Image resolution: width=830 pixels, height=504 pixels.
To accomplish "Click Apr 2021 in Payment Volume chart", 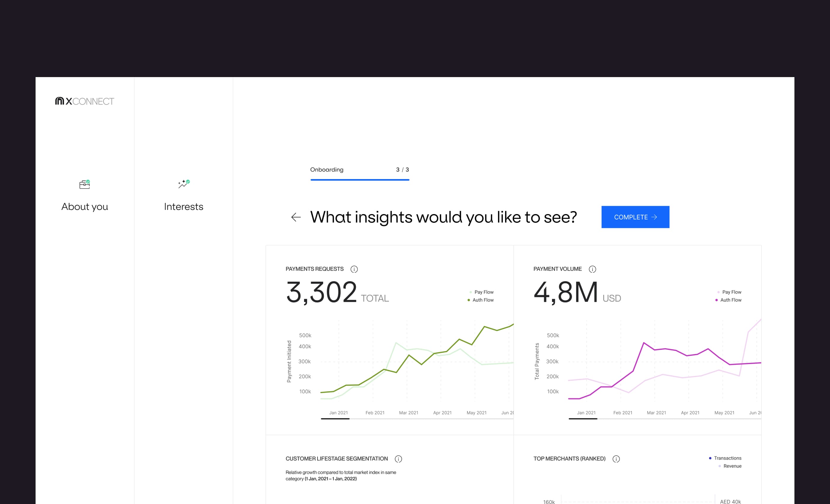I will [x=690, y=413].
